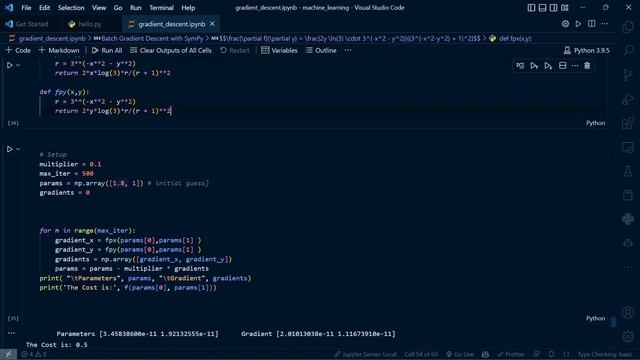Image resolution: width=640 pixels, height=360 pixels.
Task: Open remote window status bar icon
Action: (8, 354)
